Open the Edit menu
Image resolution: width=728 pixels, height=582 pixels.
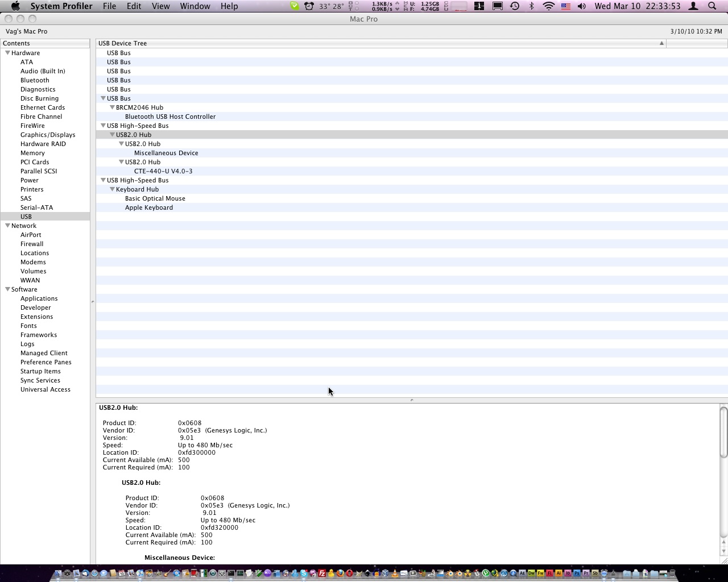pyautogui.click(x=134, y=6)
